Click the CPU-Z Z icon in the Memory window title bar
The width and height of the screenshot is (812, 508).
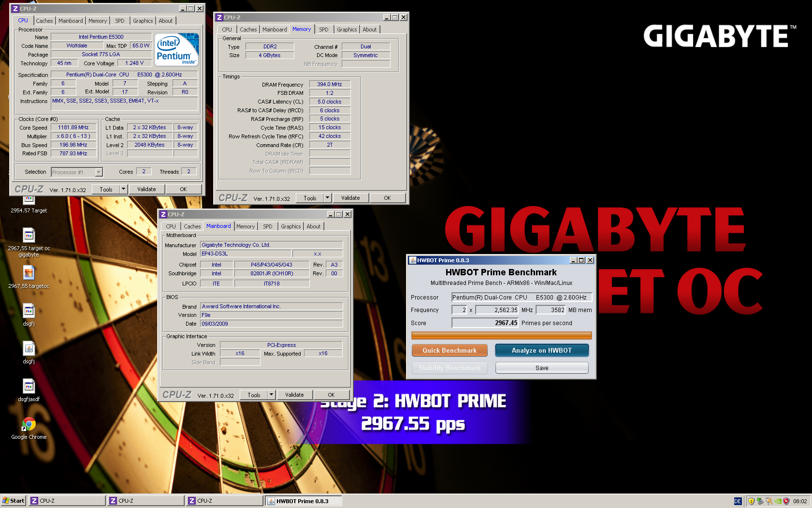coord(219,17)
